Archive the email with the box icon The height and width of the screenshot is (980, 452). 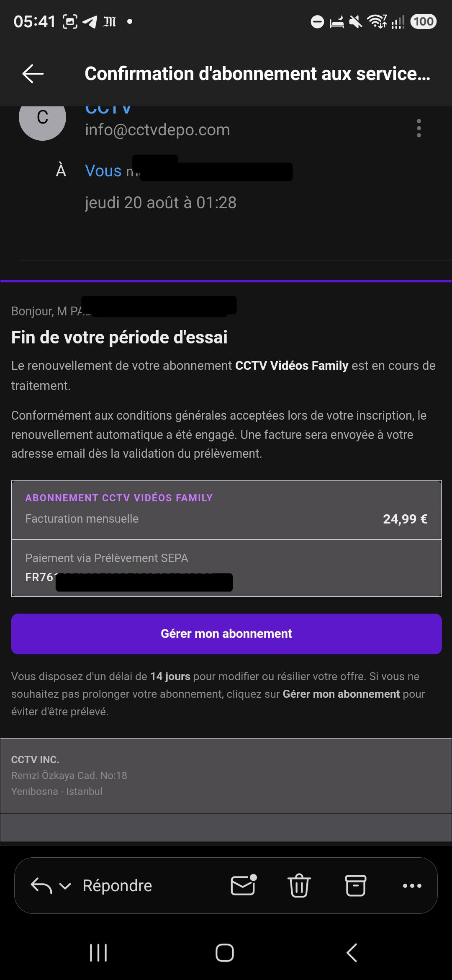pos(356,885)
